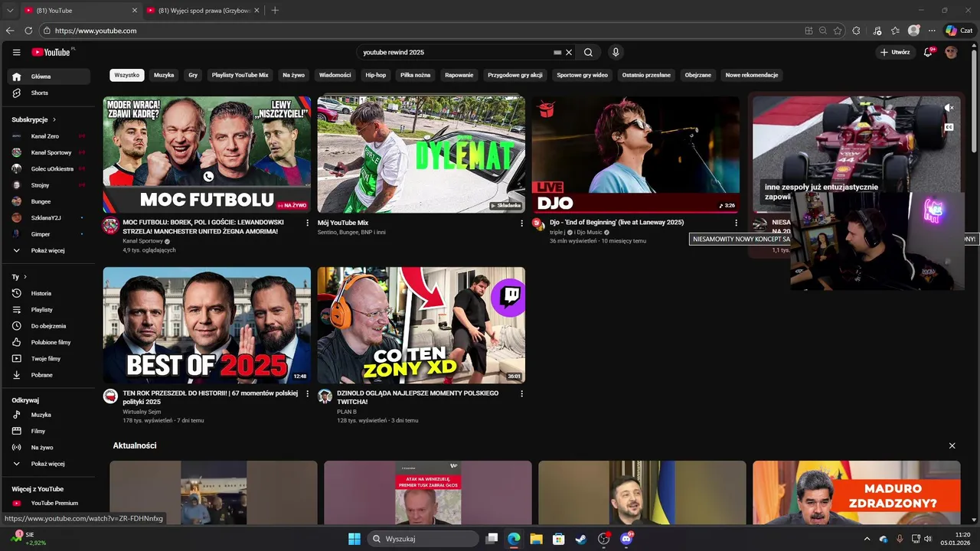Open Do obejrzenia watch later list
Screen dimensions: 980x551
[49, 326]
